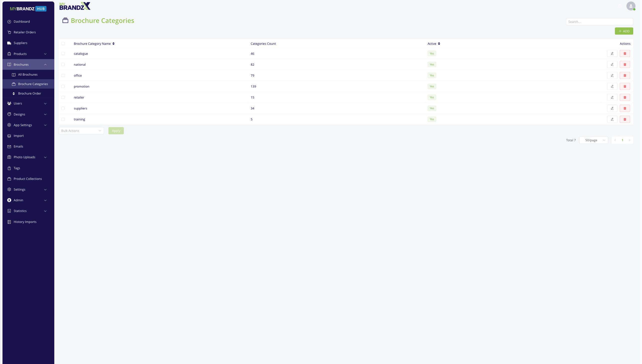Delete the promotion category using the trash icon
The image size is (642, 364).
pyautogui.click(x=625, y=87)
